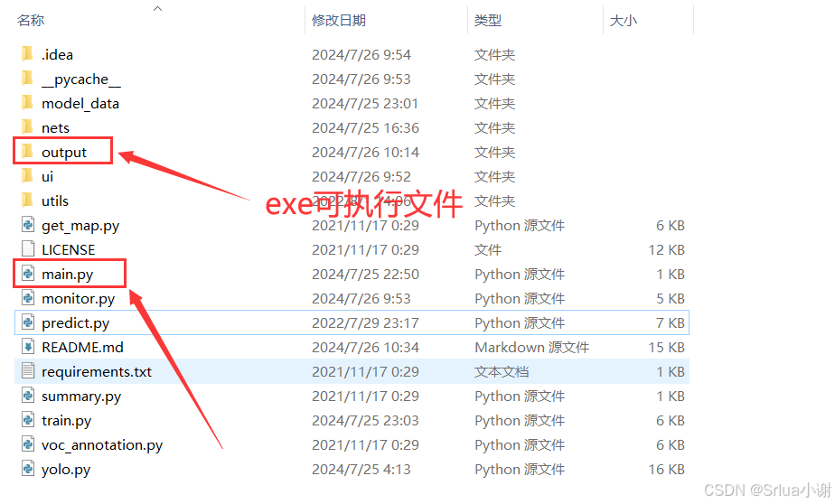Sort files by the 修改日期 column header
This screenshot has height=504, width=835.
pyautogui.click(x=339, y=20)
